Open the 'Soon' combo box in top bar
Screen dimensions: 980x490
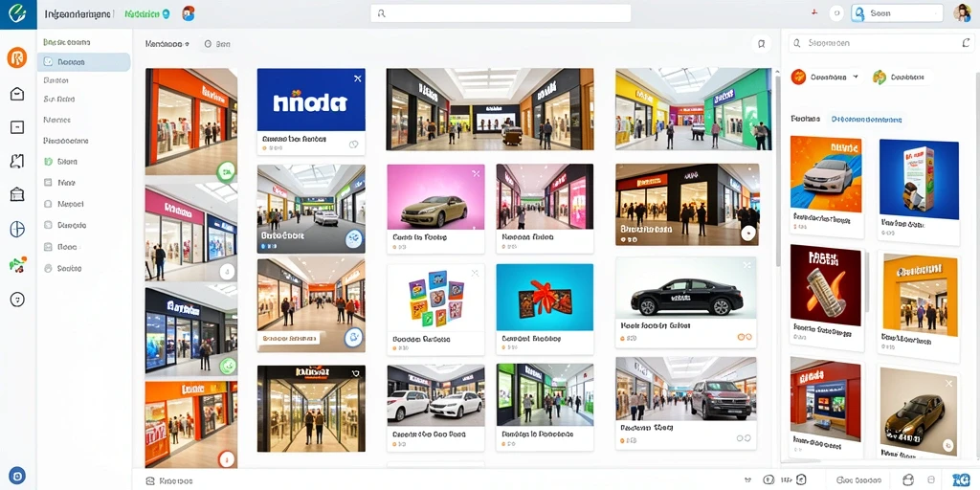coord(897,13)
